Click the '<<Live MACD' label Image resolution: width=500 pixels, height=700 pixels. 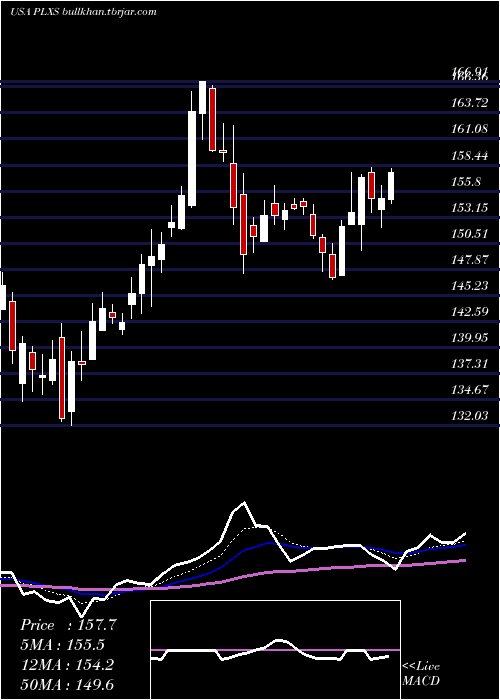click(421, 674)
